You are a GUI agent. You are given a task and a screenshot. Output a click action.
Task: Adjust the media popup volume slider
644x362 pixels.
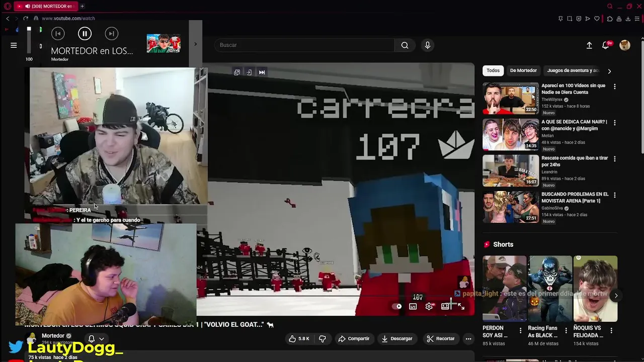tap(29, 40)
